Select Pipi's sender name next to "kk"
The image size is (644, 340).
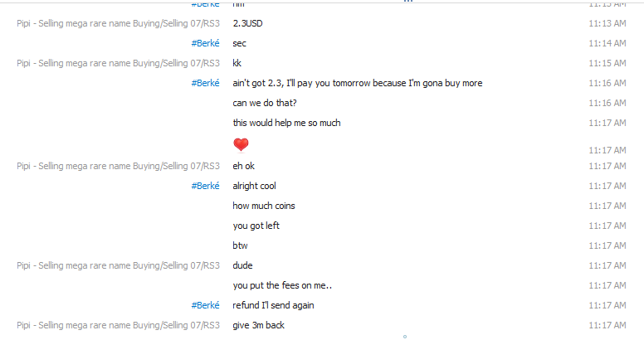(x=118, y=63)
